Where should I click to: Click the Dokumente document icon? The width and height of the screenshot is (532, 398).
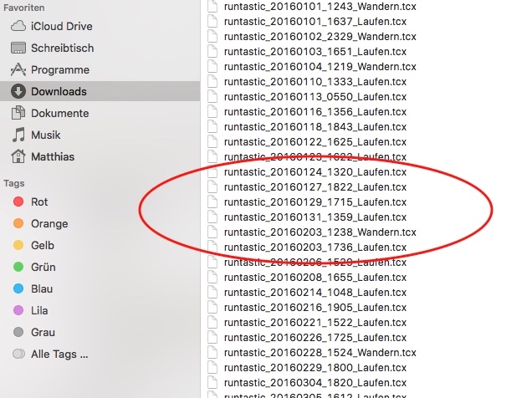pyautogui.click(x=18, y=114)
